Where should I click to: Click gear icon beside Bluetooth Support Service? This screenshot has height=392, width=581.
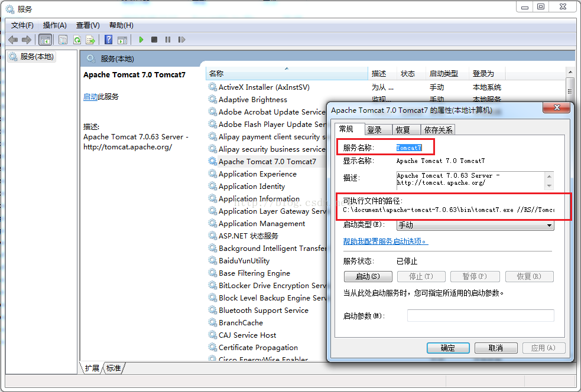(x=212, y=310)
